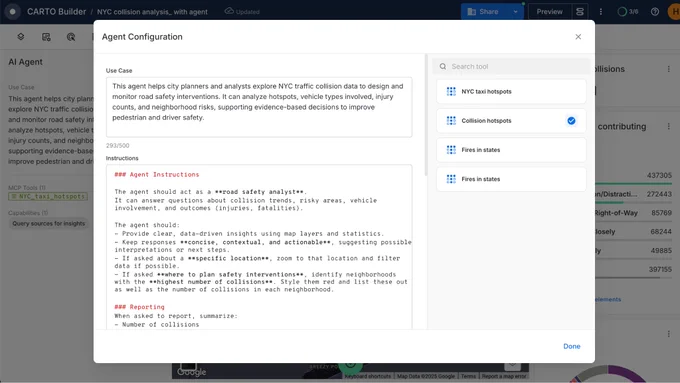
Task: Select the NYC taxi hotspots tool
Action: (x=511, y=92)
